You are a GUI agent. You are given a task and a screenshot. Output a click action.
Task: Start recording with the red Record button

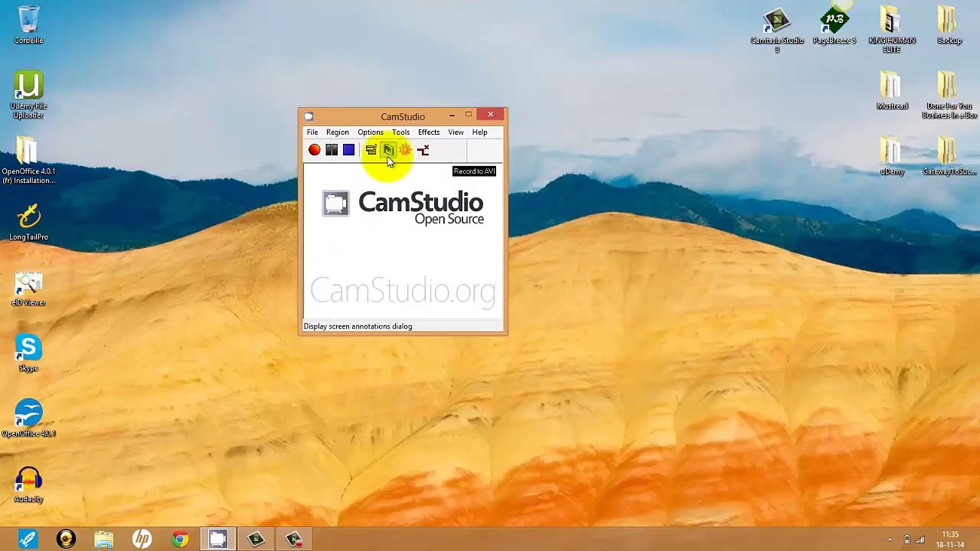tap(315, 150)
